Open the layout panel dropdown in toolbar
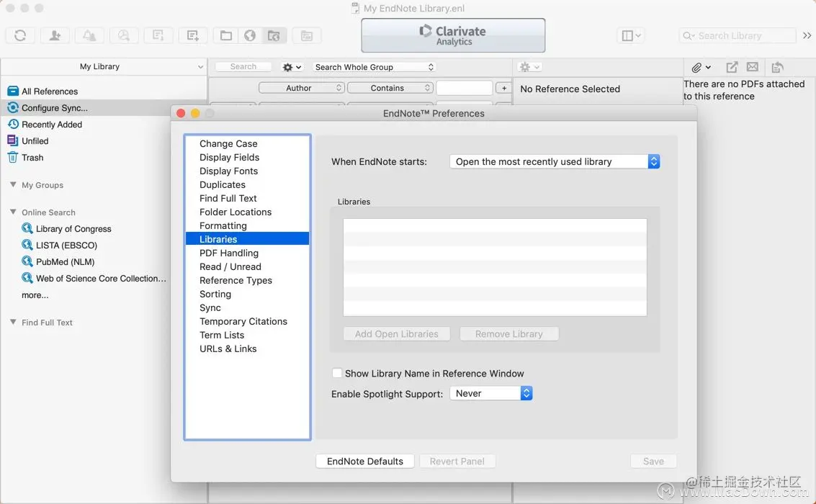Viewport: 816px width, 504px height. click(x=631, y=35)
